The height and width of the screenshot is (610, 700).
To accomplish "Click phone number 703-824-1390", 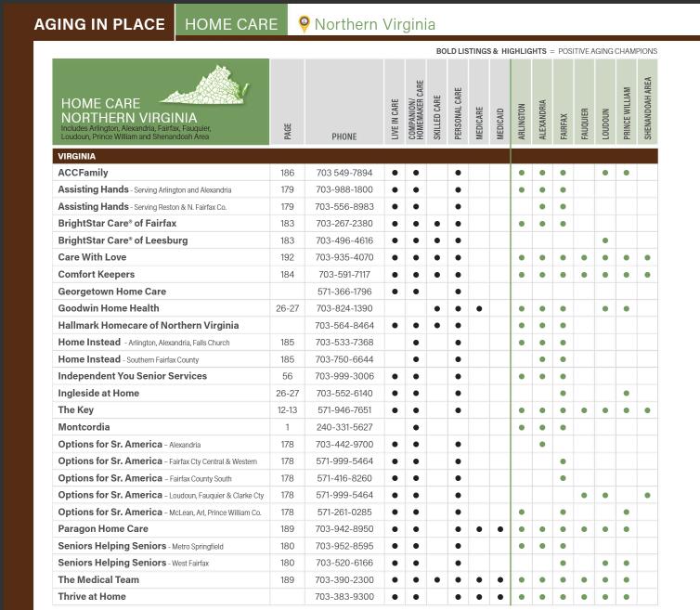I will click(344, 308).
